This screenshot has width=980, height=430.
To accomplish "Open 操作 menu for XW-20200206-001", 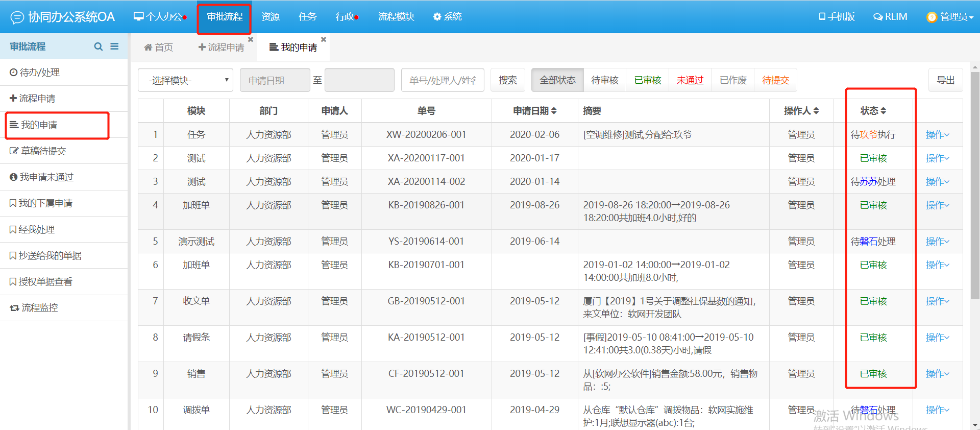I will coord(938,135).
